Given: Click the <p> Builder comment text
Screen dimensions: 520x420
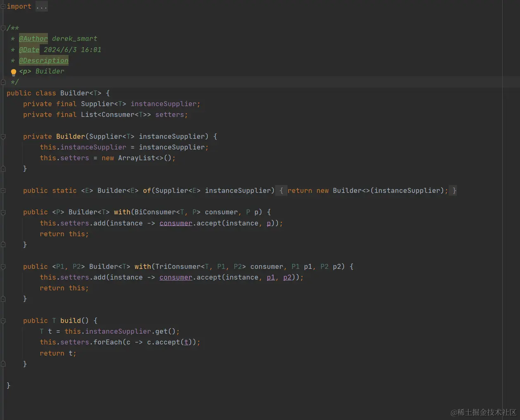Looking at the screenshot, I should (42, 71).
